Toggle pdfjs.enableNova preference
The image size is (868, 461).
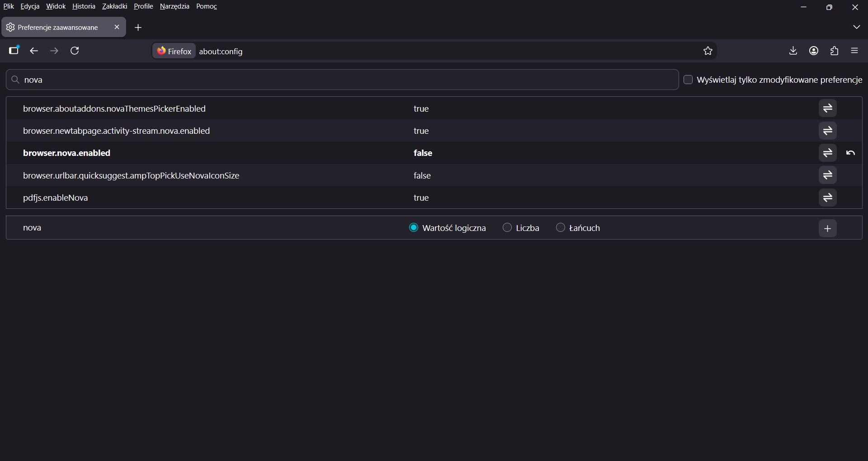click(x=827, y=198)
